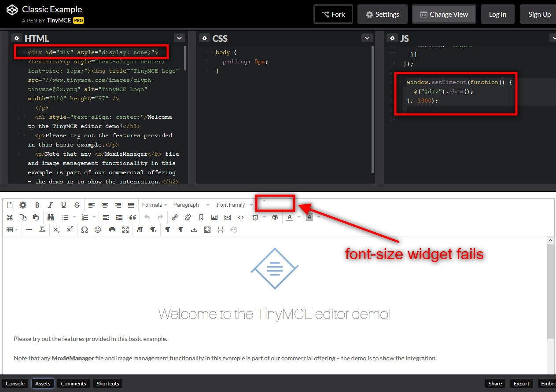Print the document with printer icon
The width and height of the screenshot is (556, 392).
[x=112, y=230]
